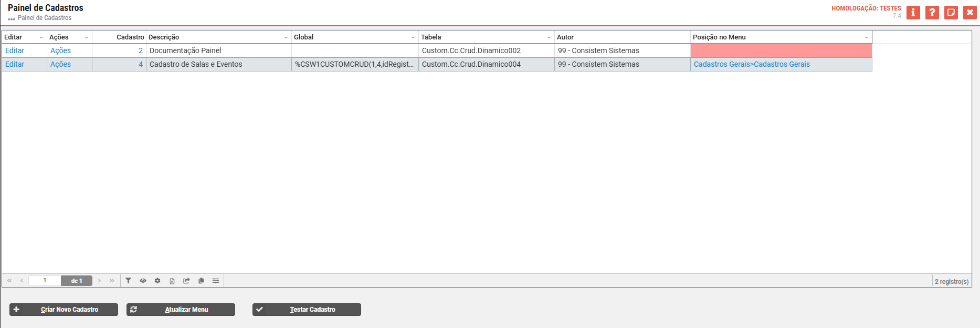This screenshot has height=328, width=980.
Task: Open Ações menu for Cadastro de Salas row
Action: tap(60, 64)
